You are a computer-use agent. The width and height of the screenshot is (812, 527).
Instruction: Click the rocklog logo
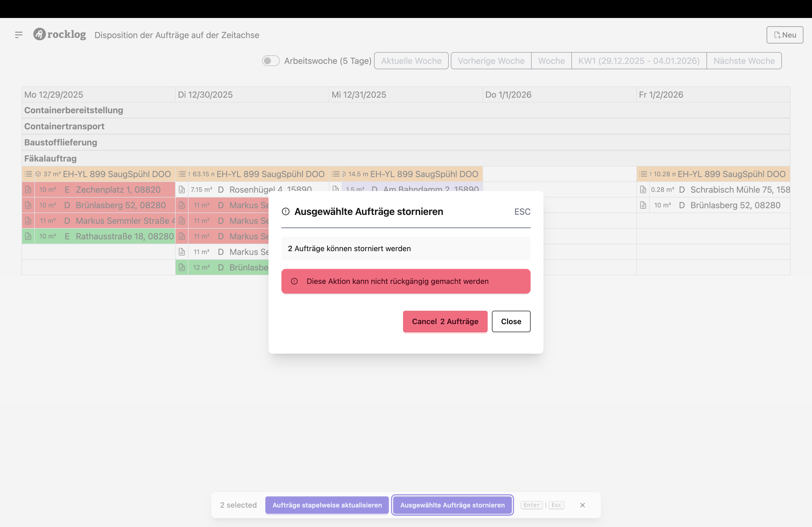(x=60, y=34)
